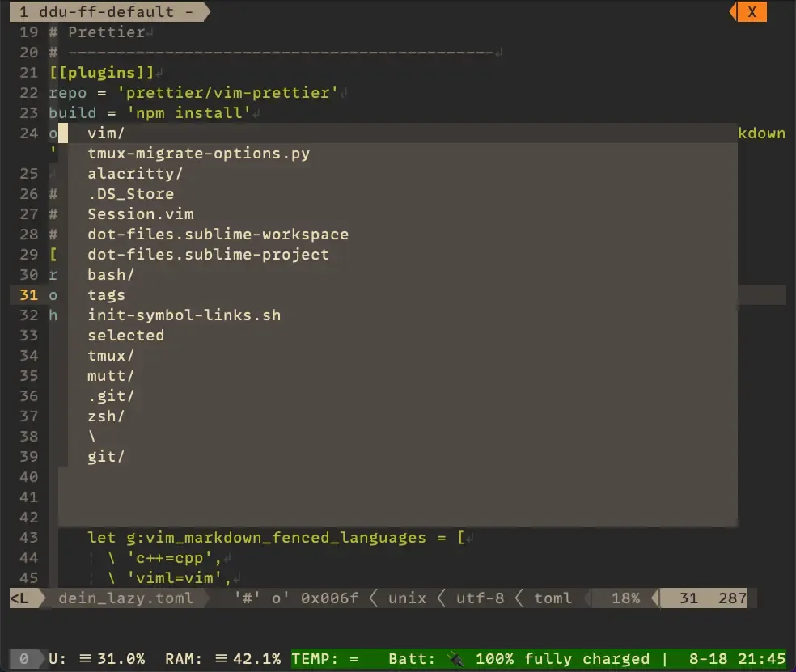Pick init-symbol-links.sh from the list
The width and height of the screenshot is (796, 672).
184,315
